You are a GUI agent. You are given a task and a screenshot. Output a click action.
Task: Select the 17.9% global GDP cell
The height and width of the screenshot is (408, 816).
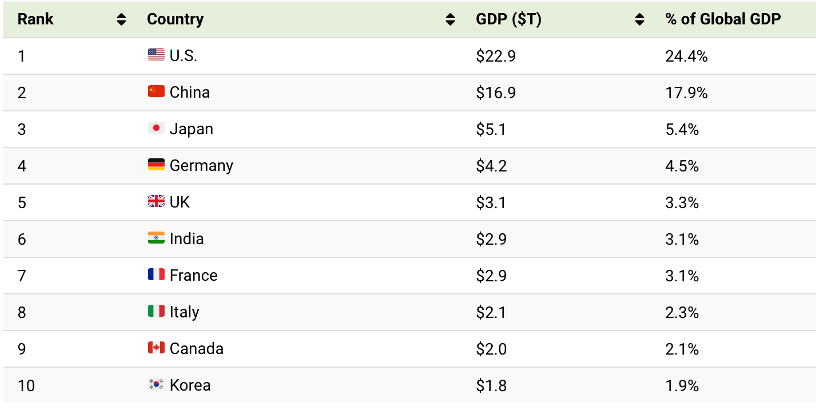point(687,92)
